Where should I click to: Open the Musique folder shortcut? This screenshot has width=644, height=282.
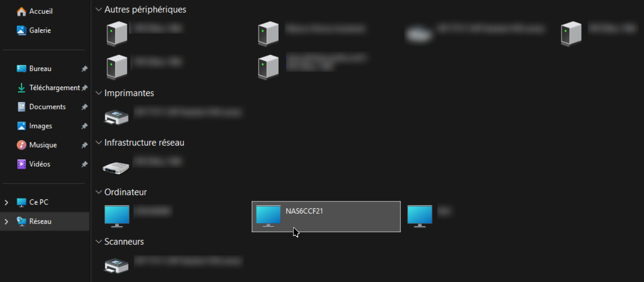[x=37, y=145]
